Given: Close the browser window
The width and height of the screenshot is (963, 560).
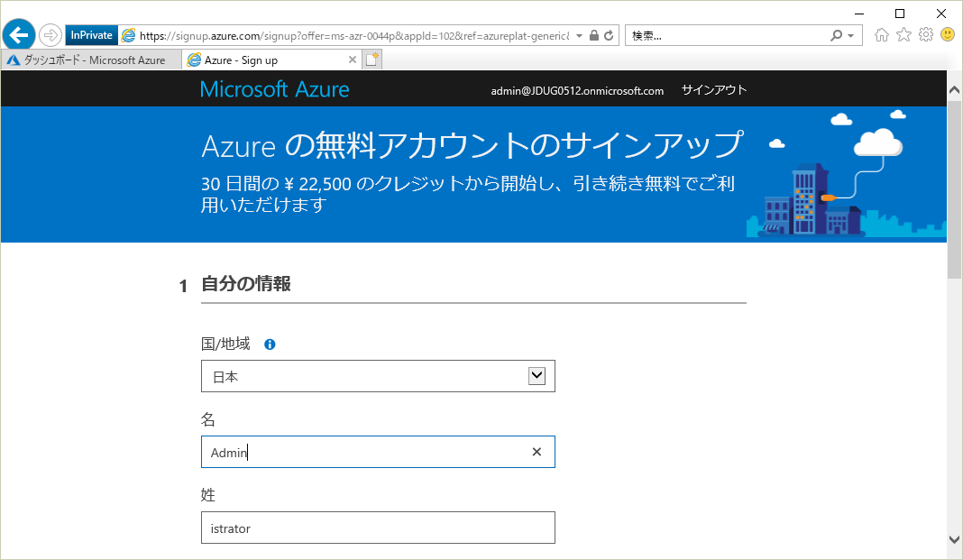Looking at the screenshot, I should (x=940, y=14).
